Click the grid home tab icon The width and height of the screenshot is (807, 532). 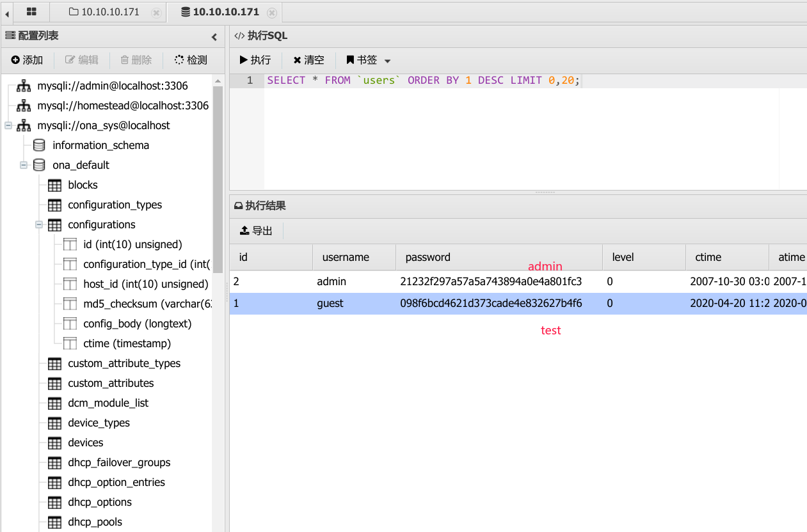pyautogui.click(x=31, y=12)
